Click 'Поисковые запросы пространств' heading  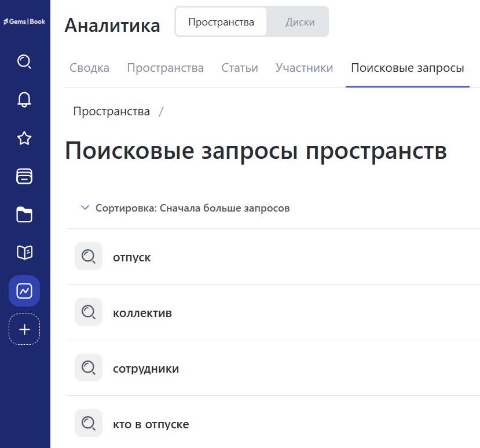256,151
